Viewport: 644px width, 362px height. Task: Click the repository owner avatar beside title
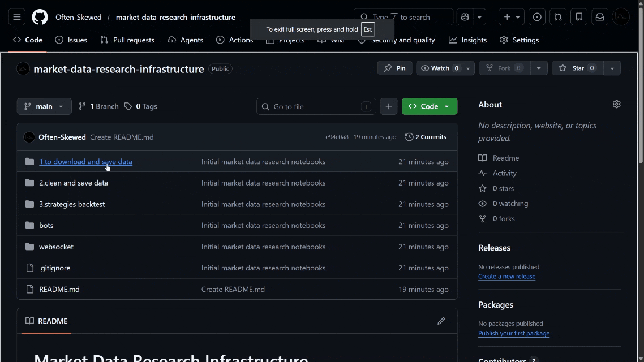[23, 68]
